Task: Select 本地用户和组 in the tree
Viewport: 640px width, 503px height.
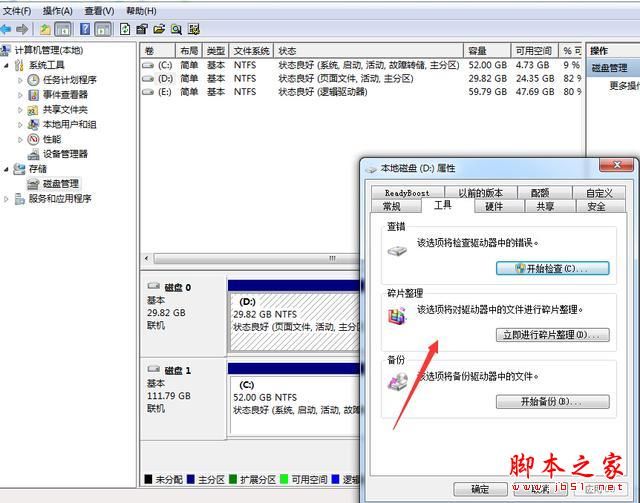Action: coord(70,125)
